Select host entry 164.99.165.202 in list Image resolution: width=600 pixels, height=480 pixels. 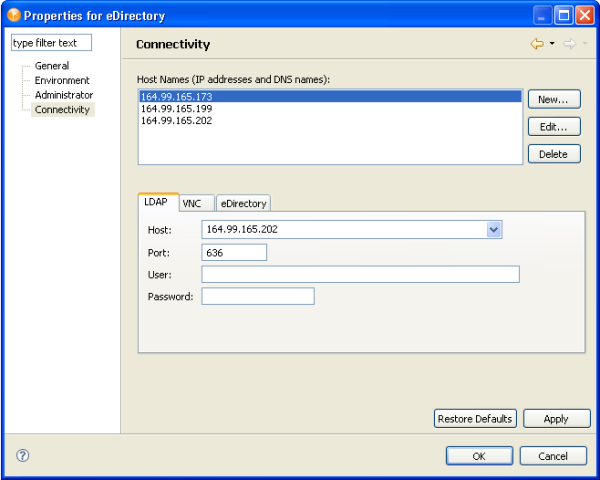330,121
